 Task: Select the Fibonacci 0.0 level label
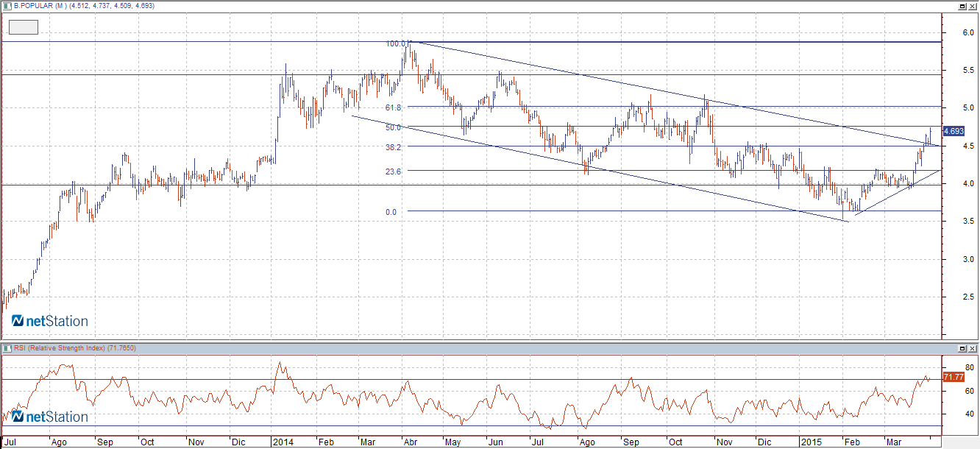tap(391, 212)
